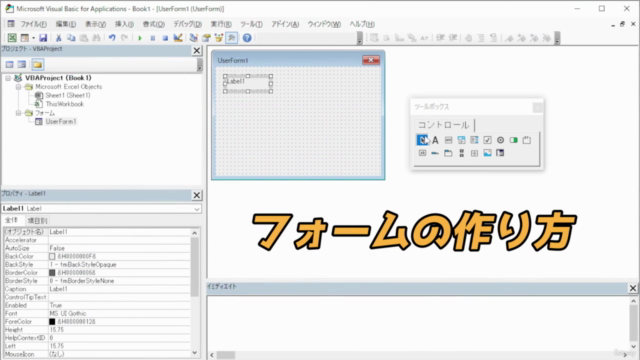640x360 pixels.
Task: Open Properties Window from toolbar icon
Action: [206, 38]
